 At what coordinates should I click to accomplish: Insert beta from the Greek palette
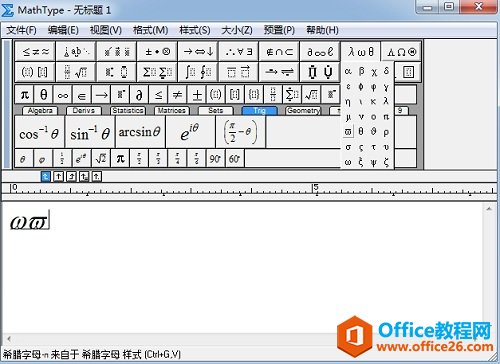pyautogui.click(x=361, y=71)
